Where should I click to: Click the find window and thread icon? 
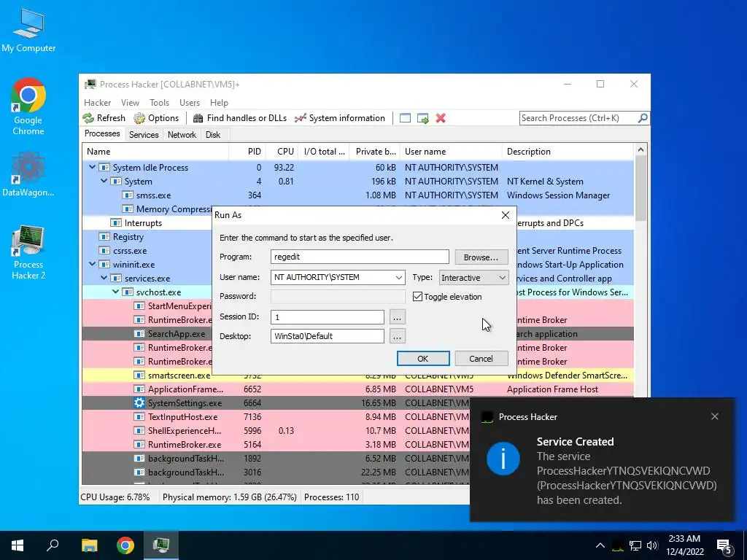coord(422,118)
